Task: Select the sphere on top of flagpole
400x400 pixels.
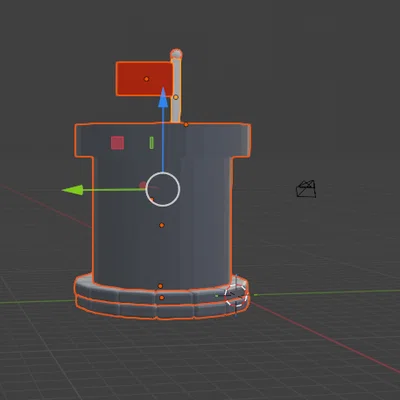Action: (176, 54)
